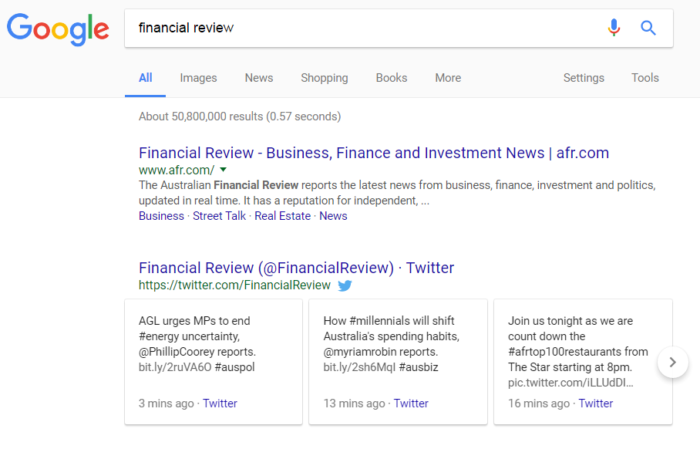Go to the Books tab
Screen dimensions: 700x449
pyautogui.click(x=391, y=78)
